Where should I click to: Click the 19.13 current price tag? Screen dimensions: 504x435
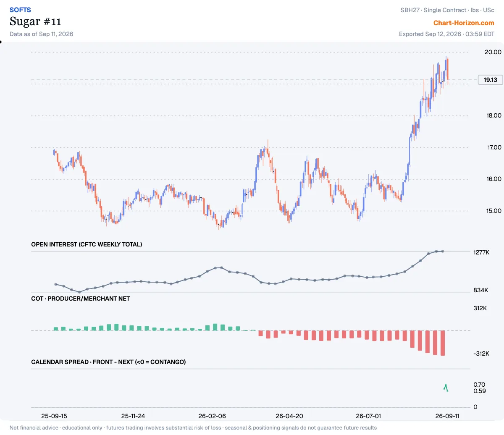(x=490, y=80)
